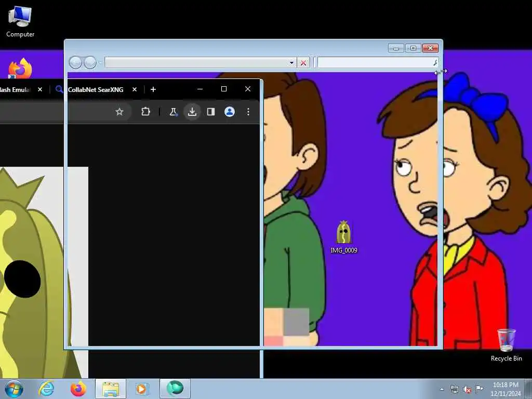The width and height of the screenshot is (532, 399).
Task: Launch Internet Explorer from the taskbar
Action: click(46, 389)
